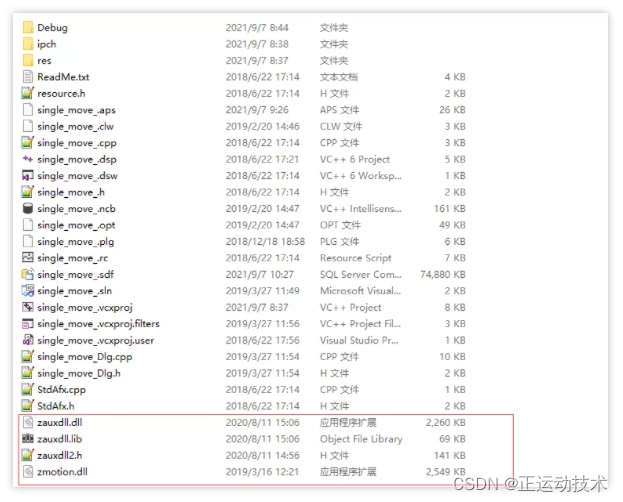Viewport: 623px width, 502px height.
Task: Select file name single_move_.dsw
Action: pyautogui.click(x=77, y=176)
